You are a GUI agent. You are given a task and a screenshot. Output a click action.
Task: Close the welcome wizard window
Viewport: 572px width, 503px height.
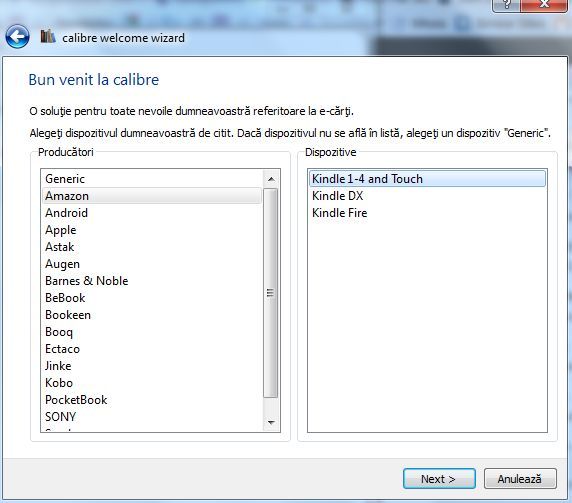pyautogui.click(x=544, y=4)
